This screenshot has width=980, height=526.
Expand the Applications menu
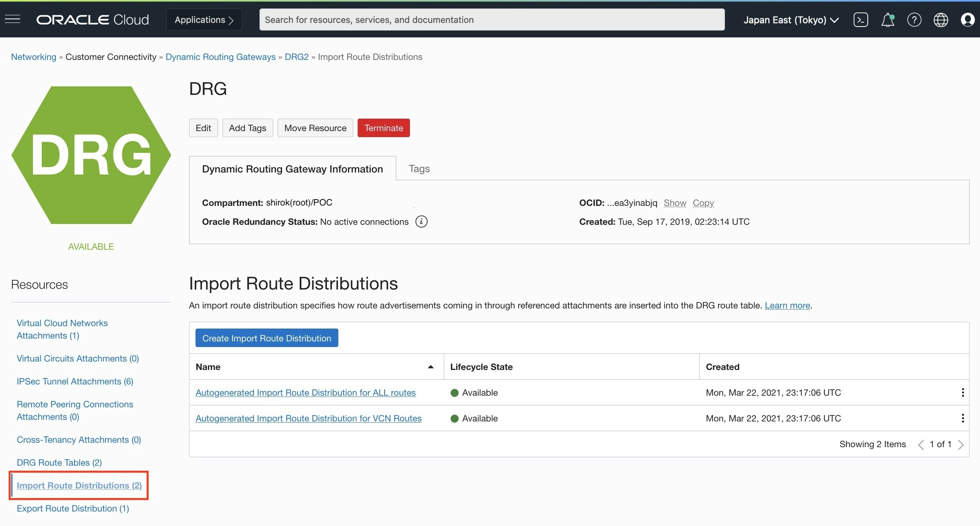click(204, 20)
